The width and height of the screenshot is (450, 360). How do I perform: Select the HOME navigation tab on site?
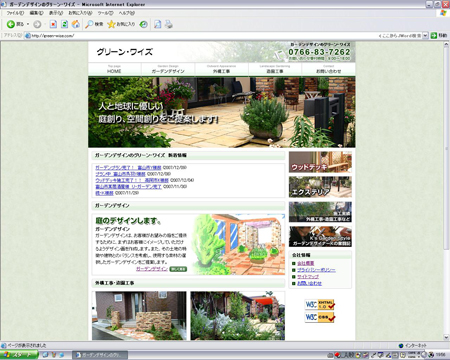click(115, 69)
